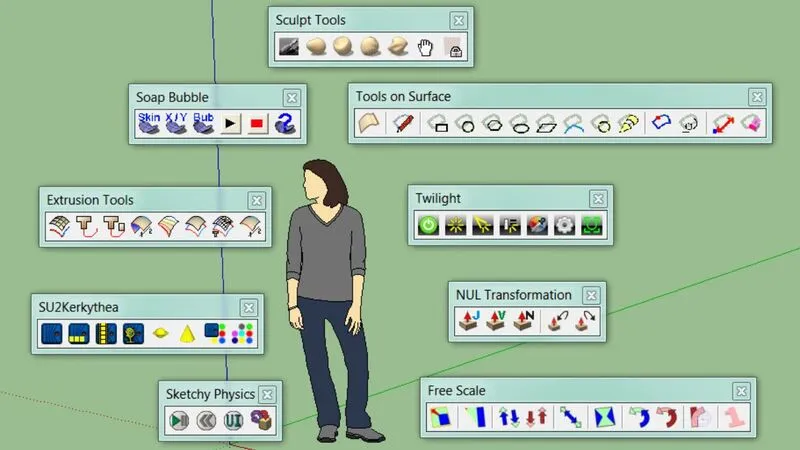Screen dimensions: 800x450
Task: Select the polygon on surface tool
Action: [x=492, y=123]
